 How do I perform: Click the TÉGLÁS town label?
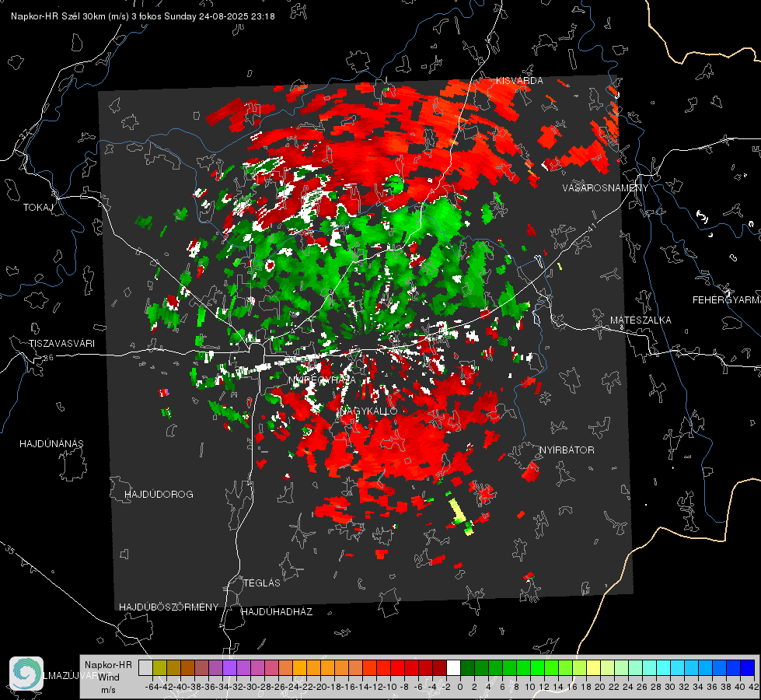pos(262,583)
